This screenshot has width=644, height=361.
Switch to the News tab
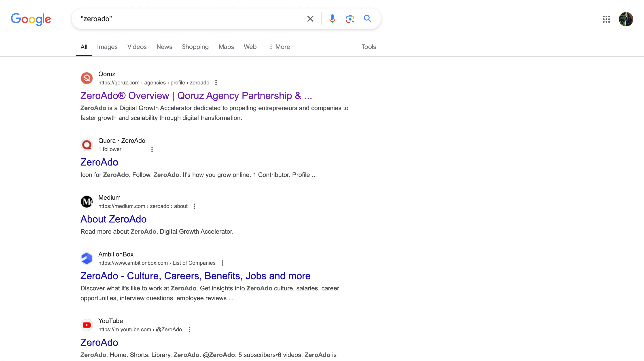(x=164, y=47)
